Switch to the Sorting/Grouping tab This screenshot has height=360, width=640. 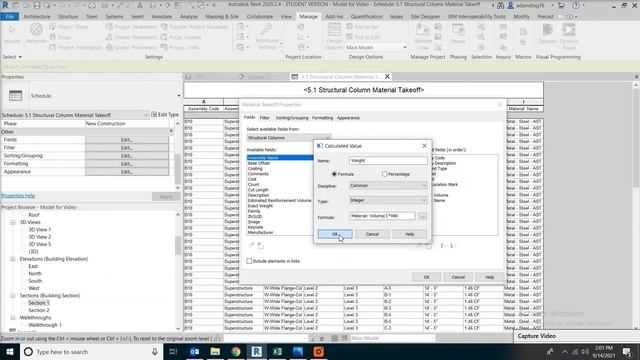click(x=292, y=118)
